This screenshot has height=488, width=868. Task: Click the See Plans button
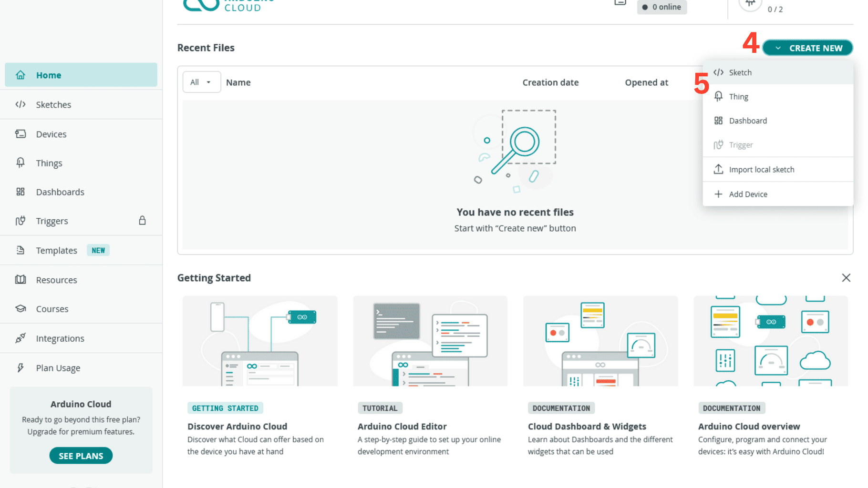[x=81, y=456]
